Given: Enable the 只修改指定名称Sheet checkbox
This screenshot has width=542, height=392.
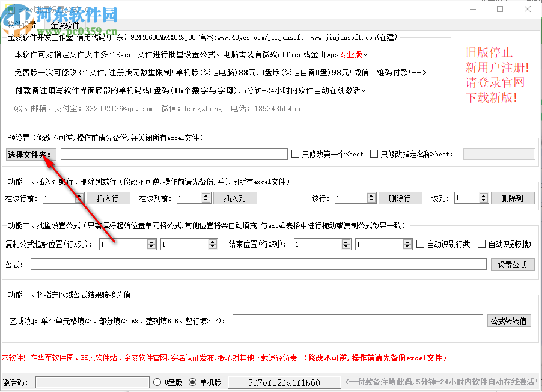Looking at the screenshot, I should [373, 153].
